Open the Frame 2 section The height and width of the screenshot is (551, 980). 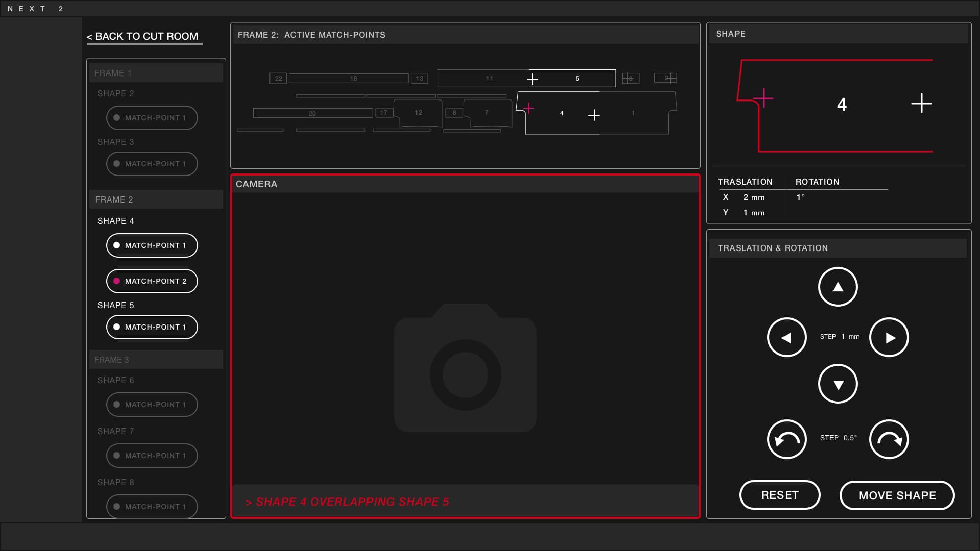(x=156, y=199)
